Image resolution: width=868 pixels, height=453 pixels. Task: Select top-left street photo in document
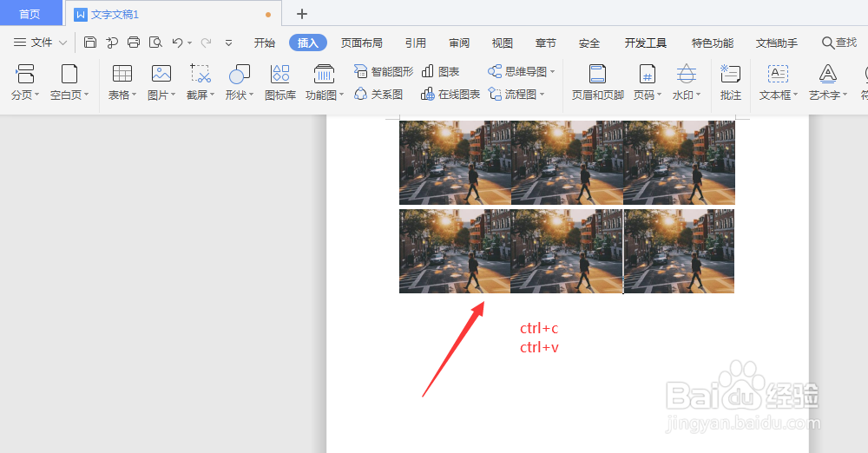[x=455, y=163]
